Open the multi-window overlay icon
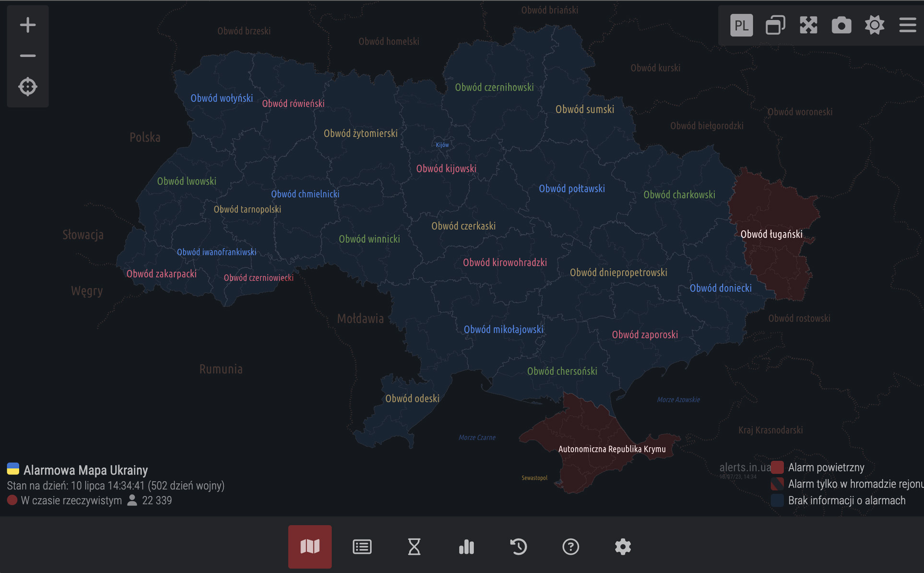This screenshot has height=573, width=924. coord(775,25)
